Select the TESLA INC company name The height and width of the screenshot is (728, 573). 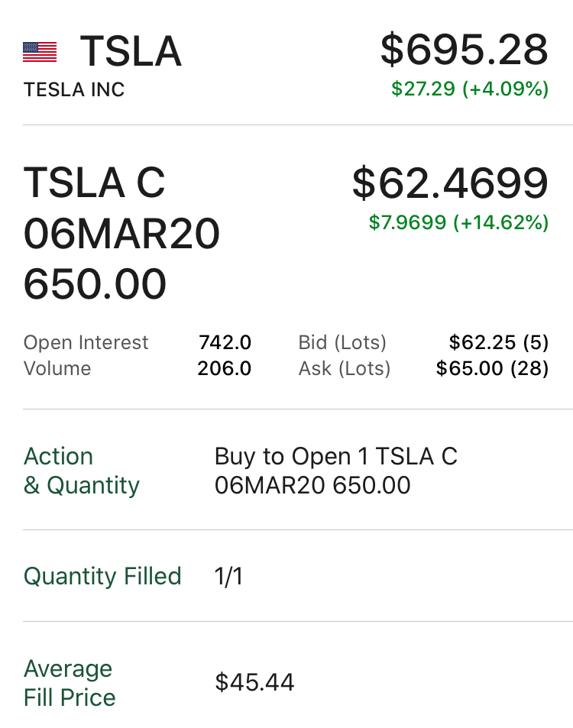[x=74, y=89]
